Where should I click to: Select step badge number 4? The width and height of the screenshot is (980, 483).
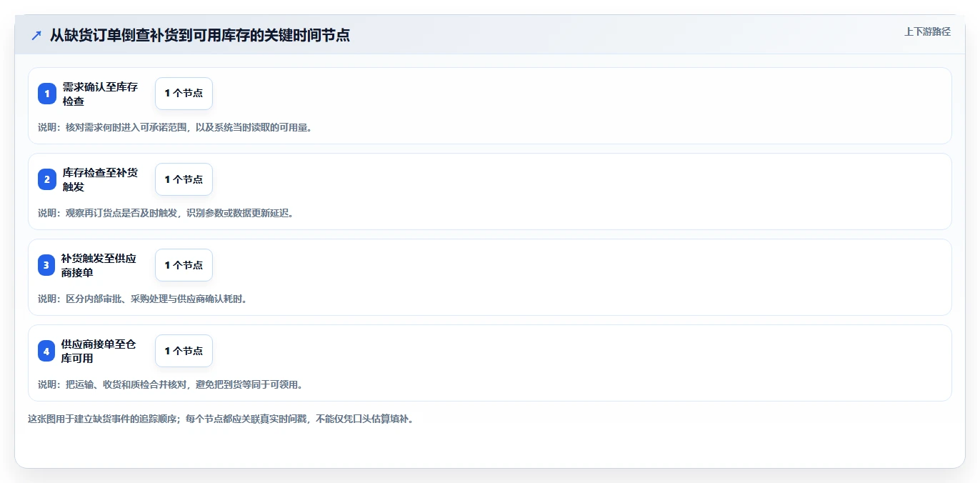(47, 351)
